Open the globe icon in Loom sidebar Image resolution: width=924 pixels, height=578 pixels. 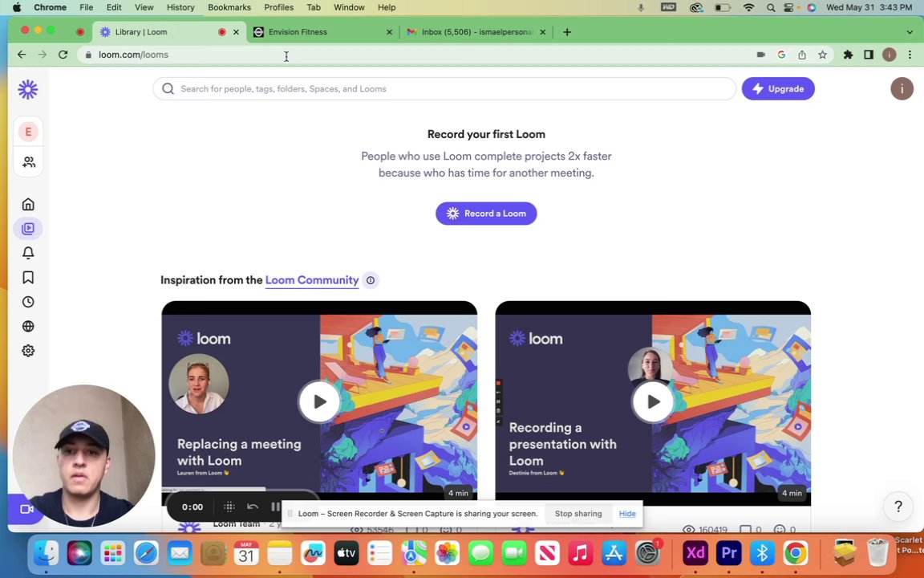28,326
